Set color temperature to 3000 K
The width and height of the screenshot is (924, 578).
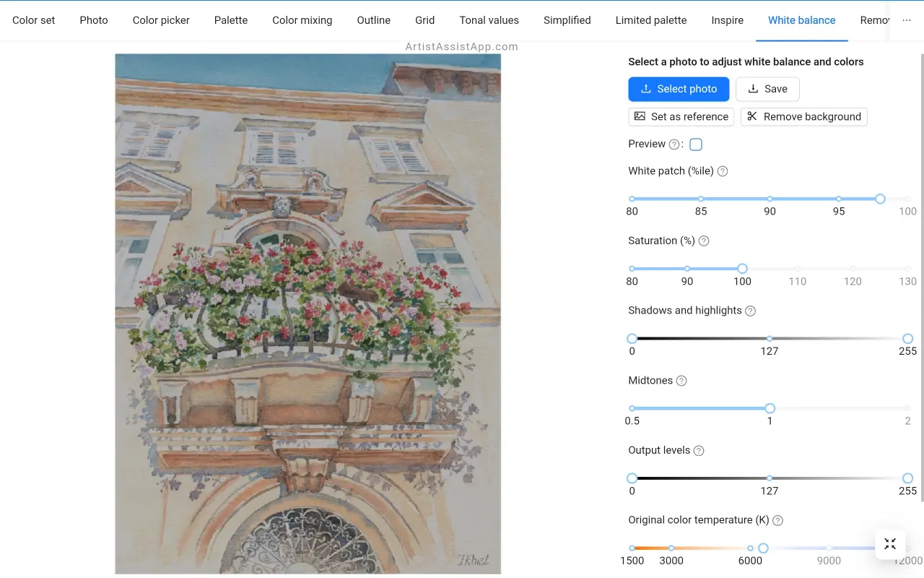point(671,548)
